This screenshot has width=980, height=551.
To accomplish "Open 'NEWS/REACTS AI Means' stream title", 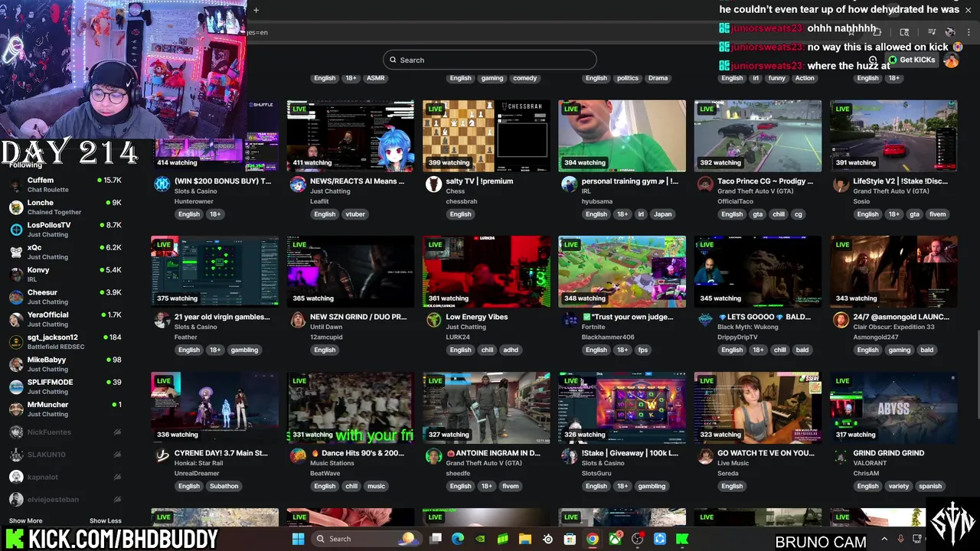I will (x=358, y=181).
